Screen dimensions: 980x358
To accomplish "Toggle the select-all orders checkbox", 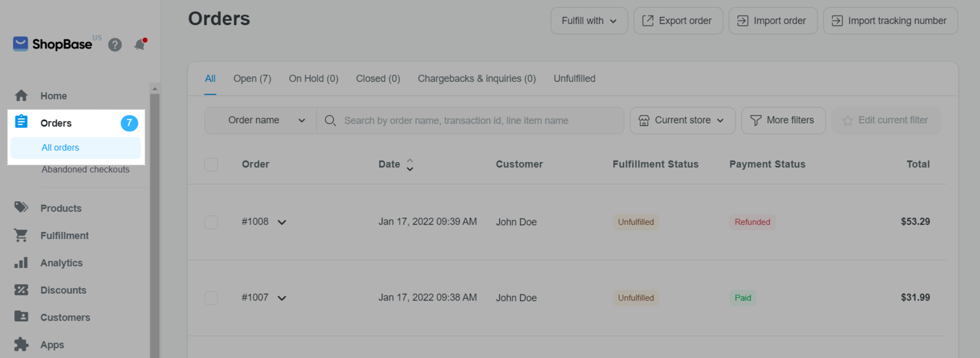I will pyautogui.click(x=211, y=164).
